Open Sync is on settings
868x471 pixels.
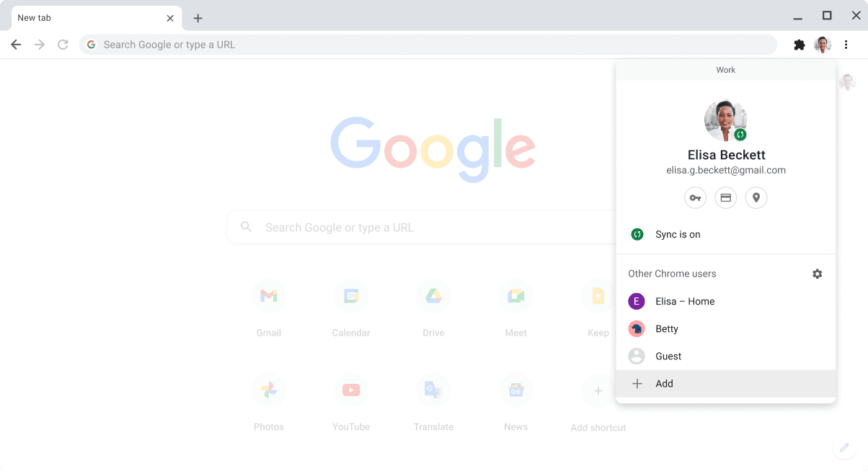(725, 234)
